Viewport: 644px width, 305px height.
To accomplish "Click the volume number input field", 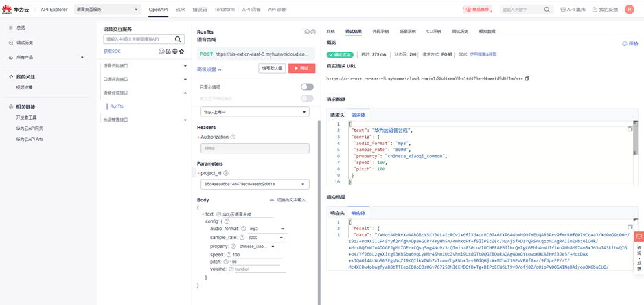I will click(x=259, y=269).
